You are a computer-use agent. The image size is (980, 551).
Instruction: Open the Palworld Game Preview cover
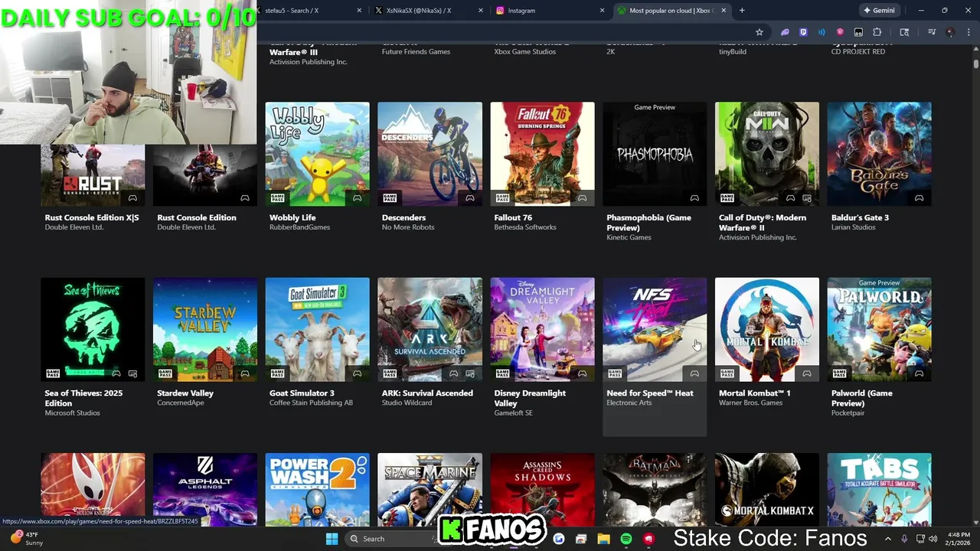880,329
